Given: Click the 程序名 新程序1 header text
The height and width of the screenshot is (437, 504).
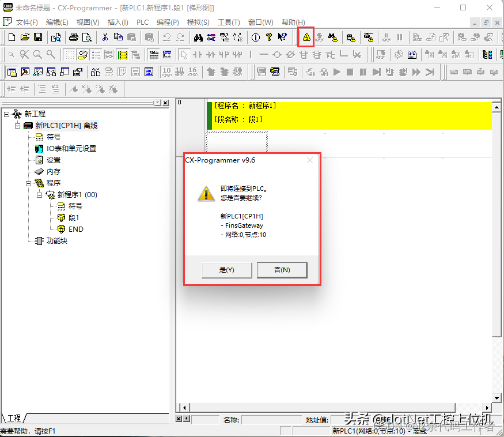Looking at the screenshot, I should 245,106.
